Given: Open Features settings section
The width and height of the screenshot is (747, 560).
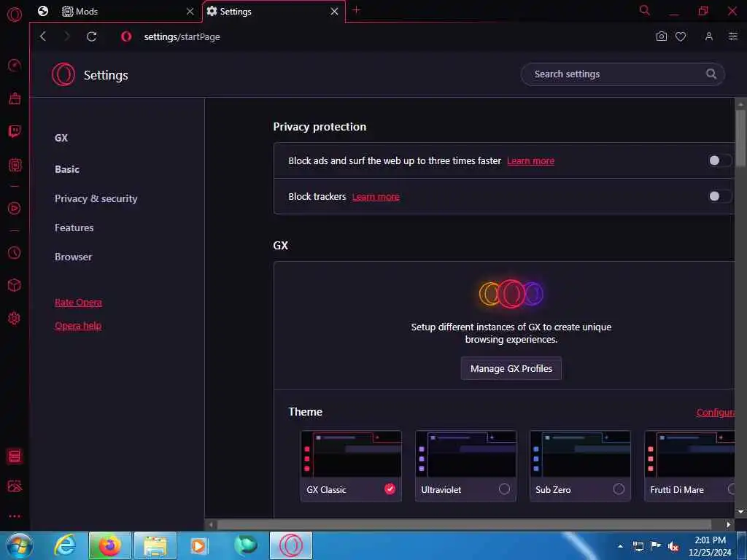Looking at the screenshot, I should click(74, 227).
